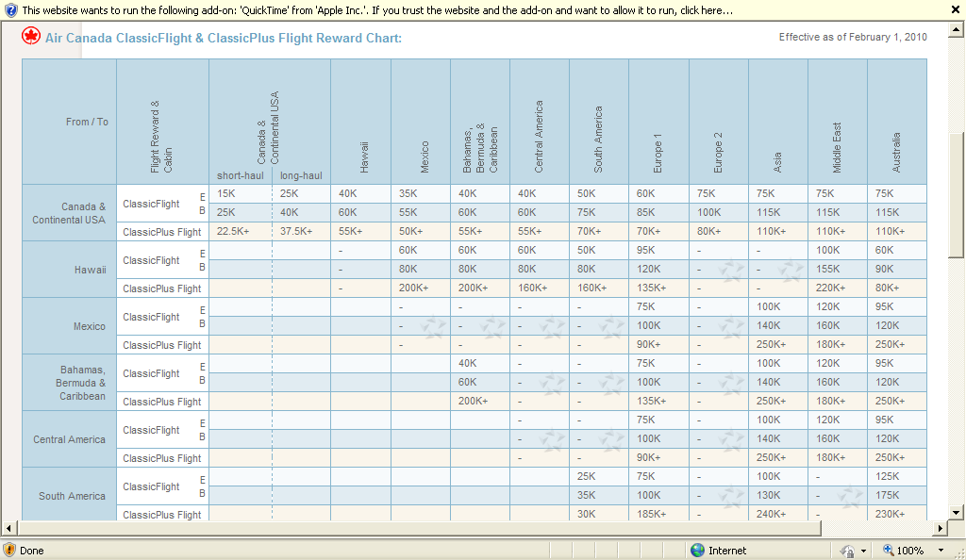Click the 'short-haul' sub-header
The image size is (966, 560).
241,175
